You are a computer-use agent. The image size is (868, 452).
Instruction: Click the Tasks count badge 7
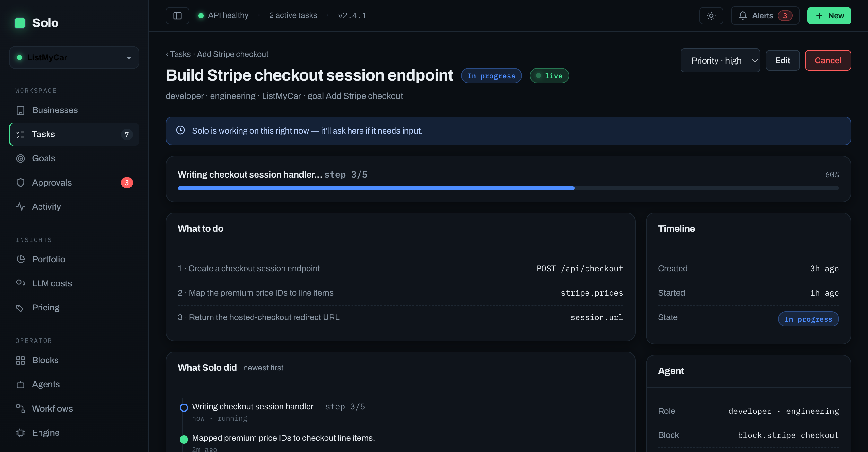127,135
